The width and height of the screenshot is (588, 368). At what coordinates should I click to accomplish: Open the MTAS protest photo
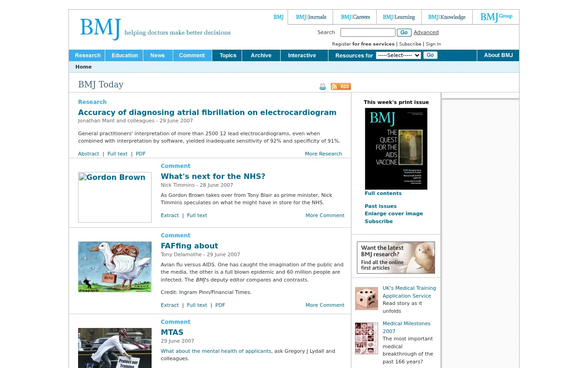point(115,348)
